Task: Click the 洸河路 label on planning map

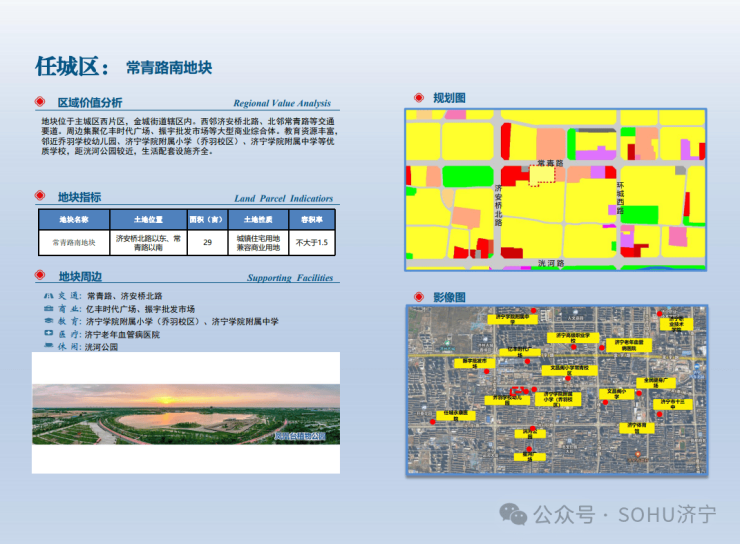Action: click(x=551, y=263)
